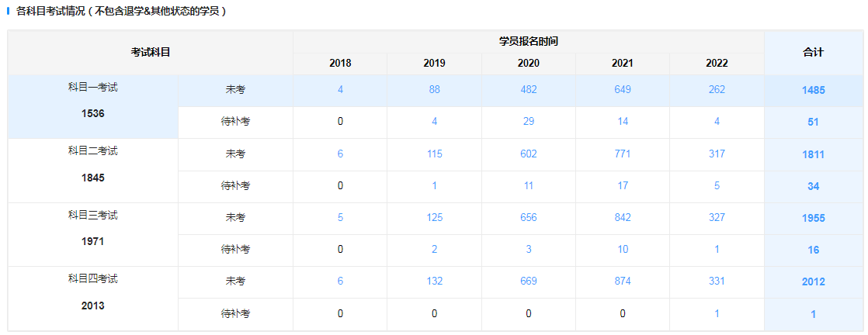Image resolution: width=868 pixels, height=335 pixels.
Task: Select the 2019 column header
Action: [x=435, y=64]
